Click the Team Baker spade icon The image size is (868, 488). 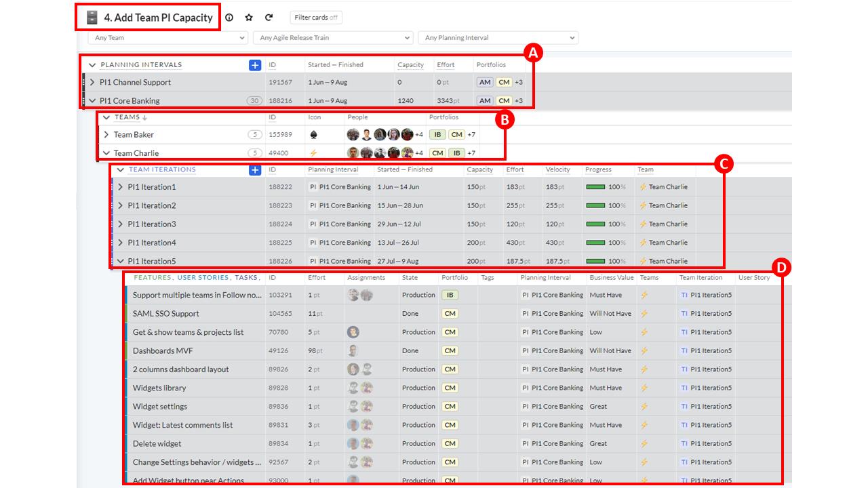[313, 134]
